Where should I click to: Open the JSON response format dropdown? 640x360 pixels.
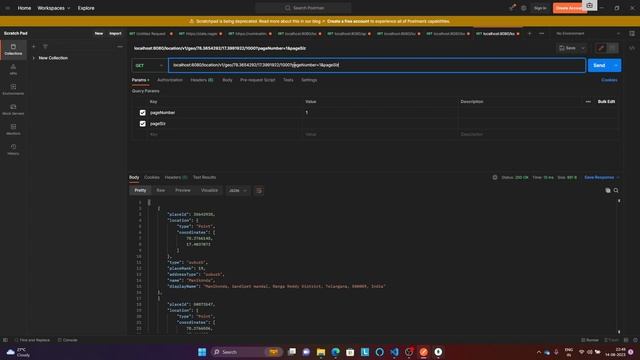(238, 191)
